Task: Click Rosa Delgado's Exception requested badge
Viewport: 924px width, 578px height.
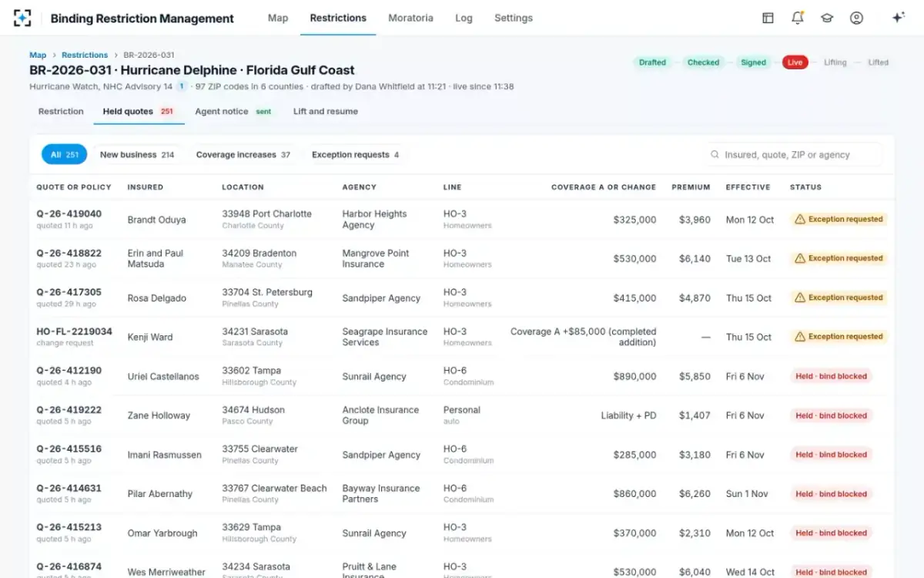Action: 839,297
